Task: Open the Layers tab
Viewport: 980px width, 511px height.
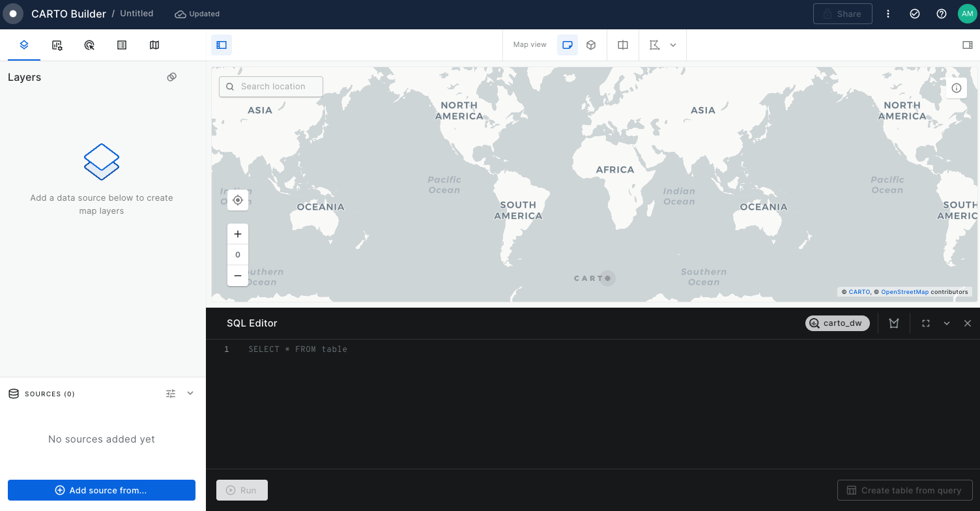Action: point(24,45)
